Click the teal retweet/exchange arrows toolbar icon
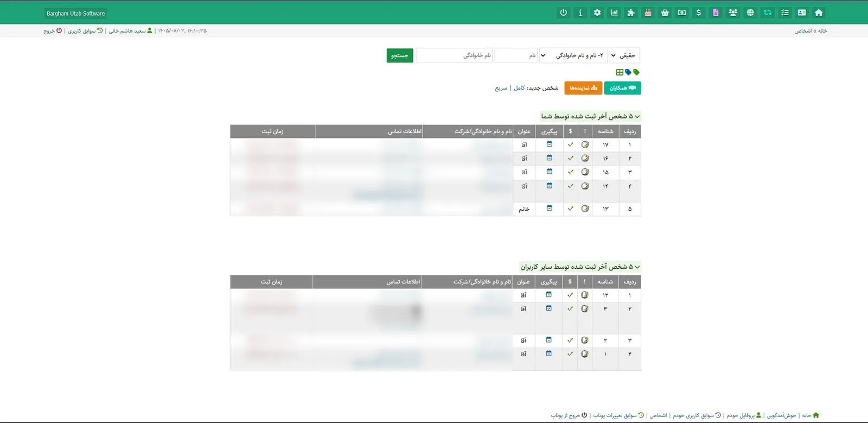 tap(767, 13)
